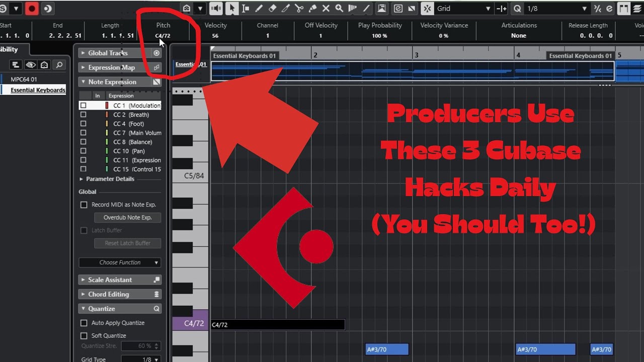Select the Comb tool

click(352, 9)
